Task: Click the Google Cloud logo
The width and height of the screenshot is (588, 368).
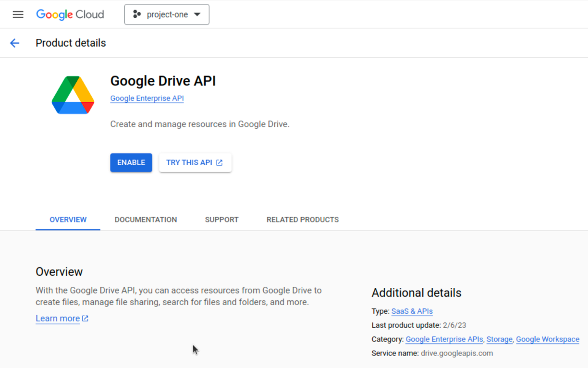Action: pos(70,14)
